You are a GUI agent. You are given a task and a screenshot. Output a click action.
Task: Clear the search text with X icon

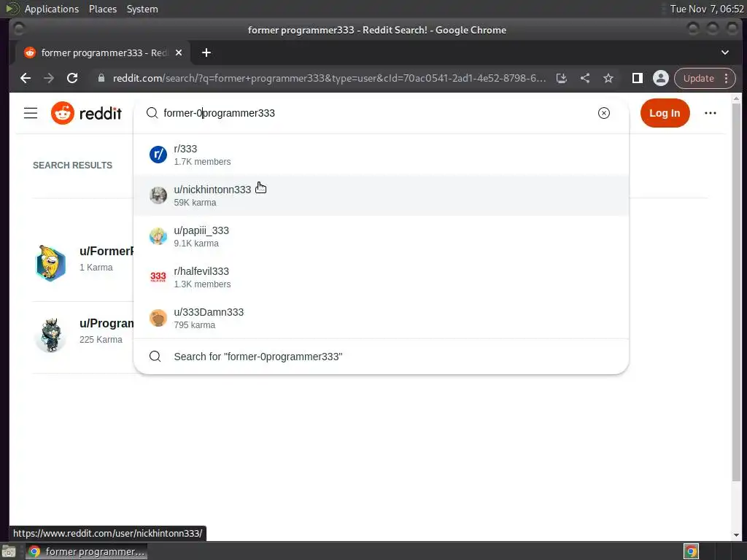(603, 113)
